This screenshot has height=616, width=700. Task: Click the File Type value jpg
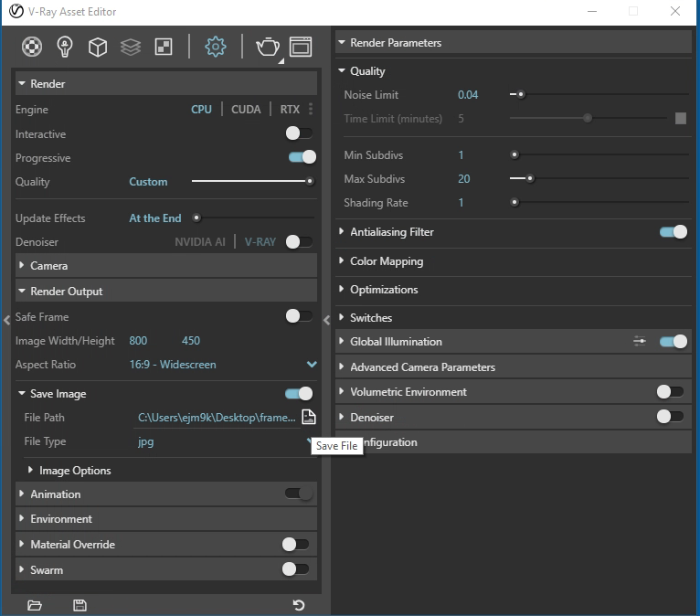pos(145,441)
